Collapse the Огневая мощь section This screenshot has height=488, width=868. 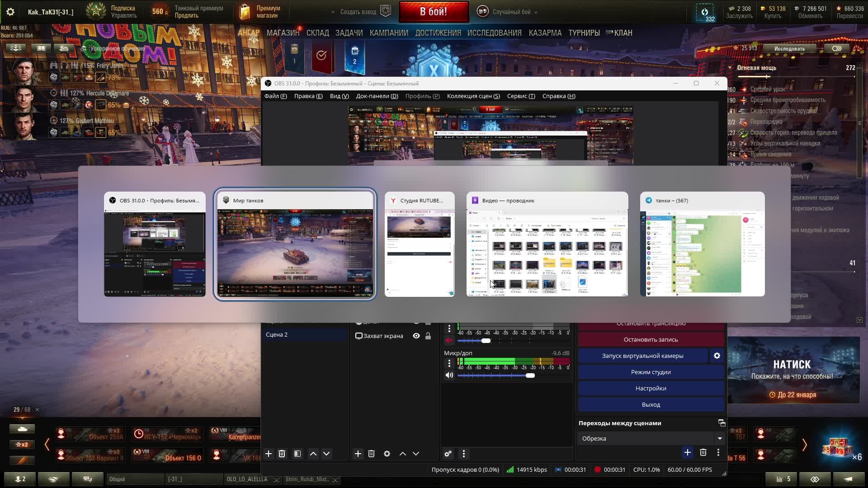(730, 68)
